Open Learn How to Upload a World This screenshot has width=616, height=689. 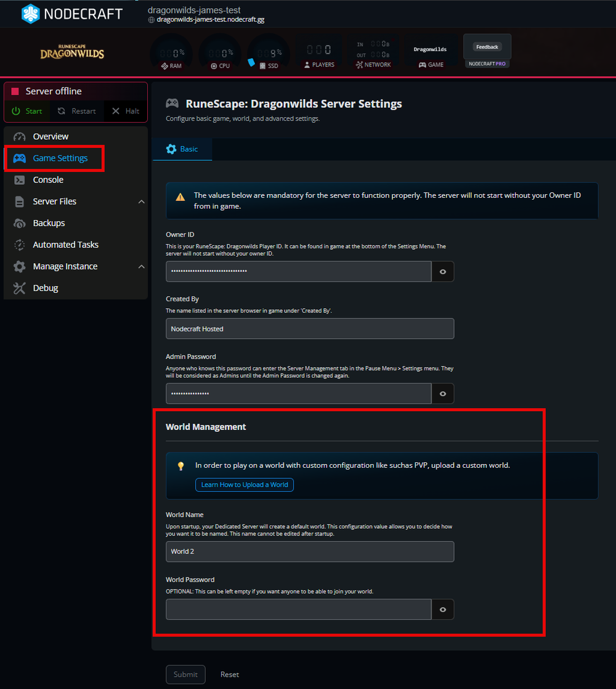[x=244, y=485]
